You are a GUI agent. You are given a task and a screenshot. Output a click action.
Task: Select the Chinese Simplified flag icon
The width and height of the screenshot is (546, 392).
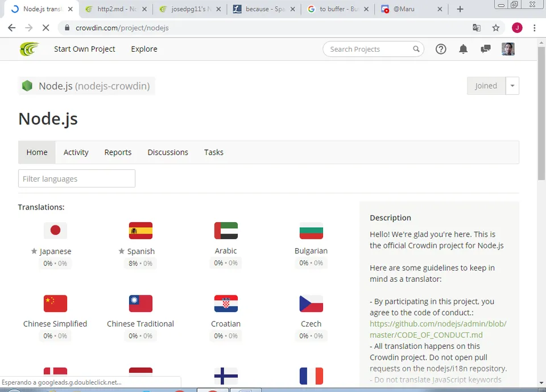55,303
